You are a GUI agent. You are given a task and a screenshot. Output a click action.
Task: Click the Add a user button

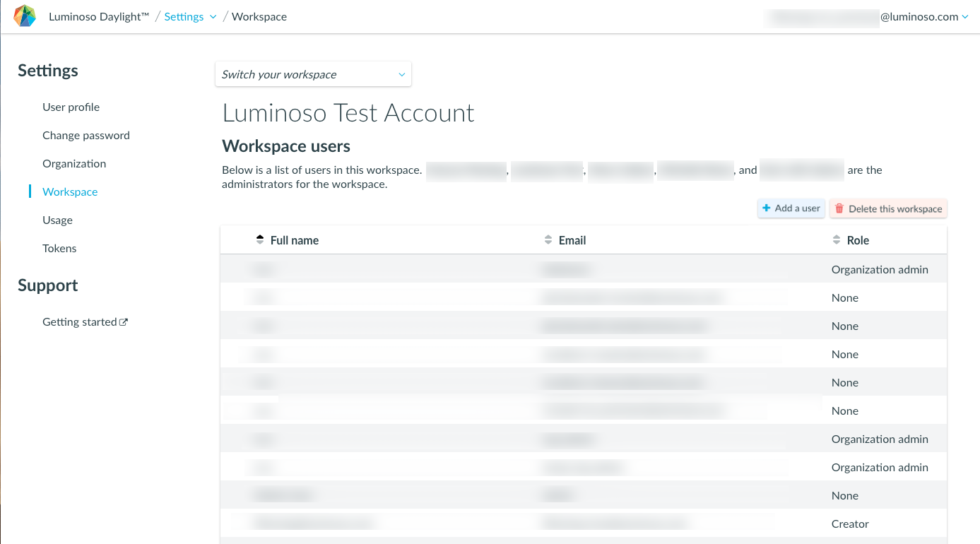(791, 208)
